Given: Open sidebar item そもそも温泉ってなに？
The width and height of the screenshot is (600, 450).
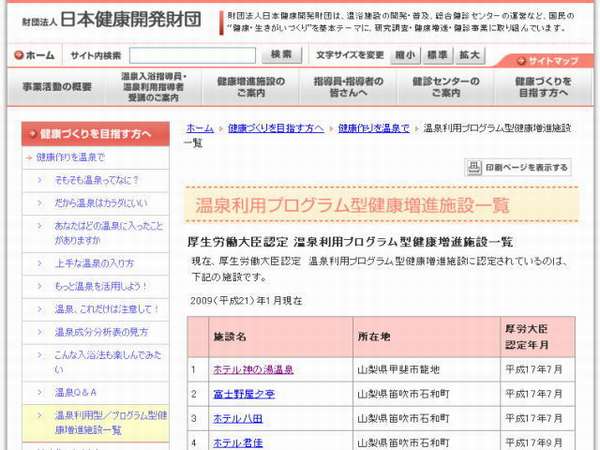Looking at the screenshot, I should pyautogui.click(x=97, y=180).
